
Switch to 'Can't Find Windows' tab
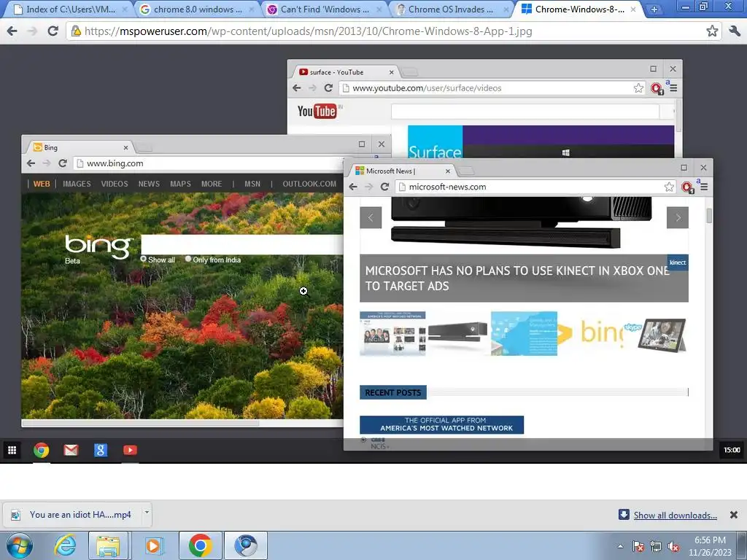pyautogui.click(x=326, y=9)
